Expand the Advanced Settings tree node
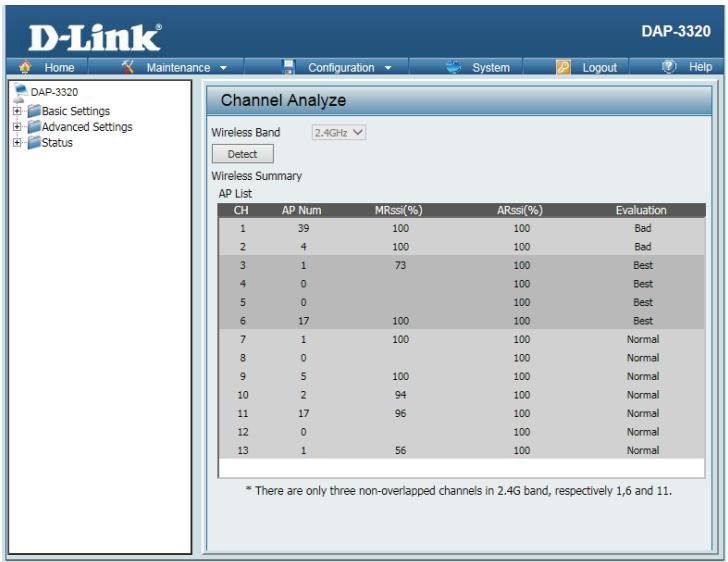The height and width of the screenshot is (562, 728). coord(17,127)
